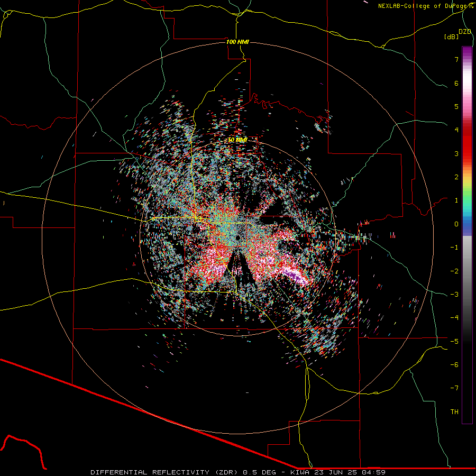Click the 23 JUN 25 date in caption
Screen dimensions: 476x476
pyautogui.click(x=336, y=472)
